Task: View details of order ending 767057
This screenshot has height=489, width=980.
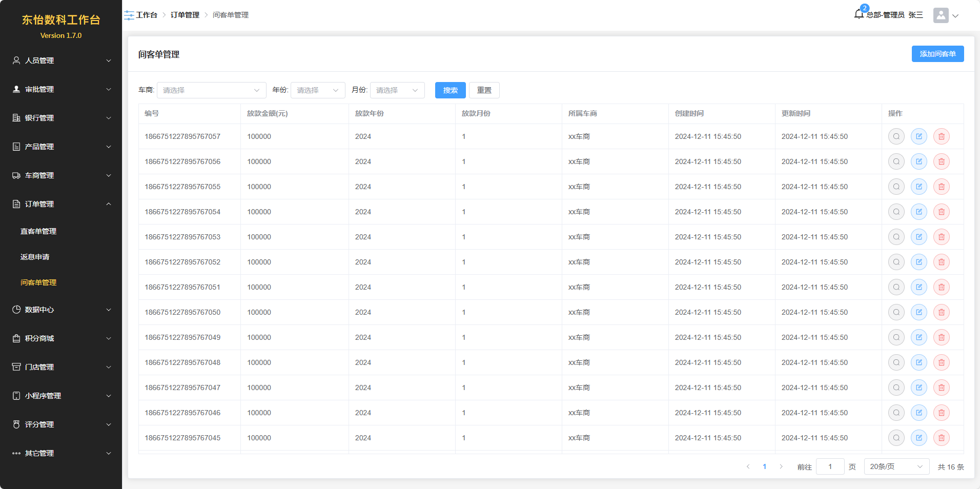Action: (x=896, y=136)
